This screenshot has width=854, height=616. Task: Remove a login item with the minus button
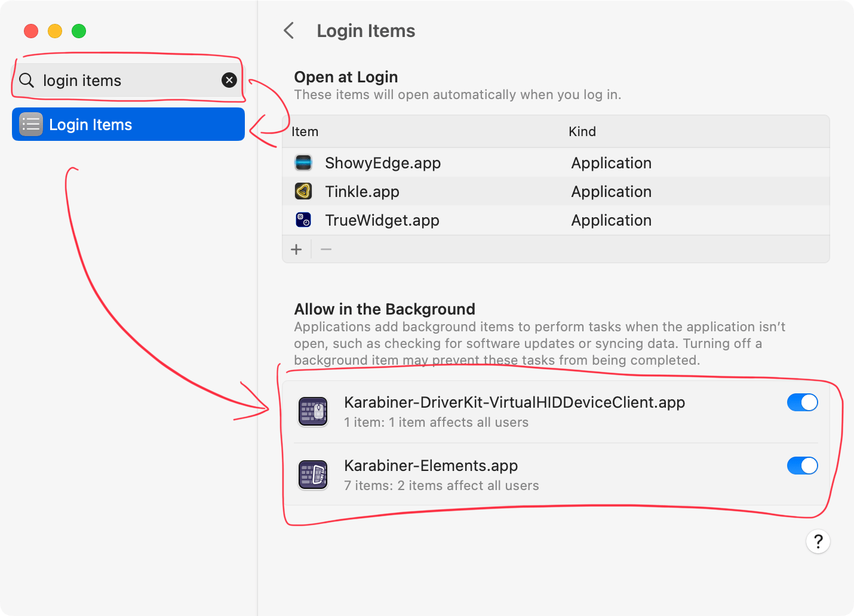point(326,250)
